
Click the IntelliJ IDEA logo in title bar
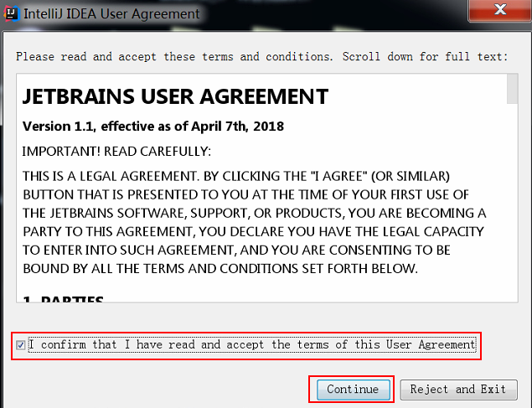click(11, 13)
